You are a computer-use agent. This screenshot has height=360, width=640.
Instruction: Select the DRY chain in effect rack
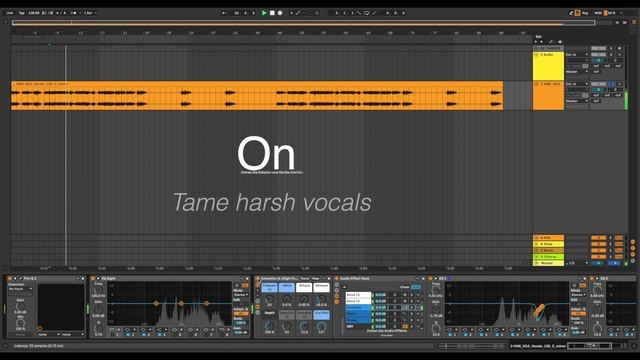(358, 327)
